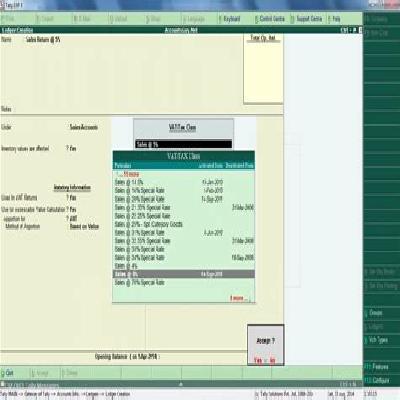Click the Ctrl + M label in the title bar
Screen dimensions: 400x400
348,30
